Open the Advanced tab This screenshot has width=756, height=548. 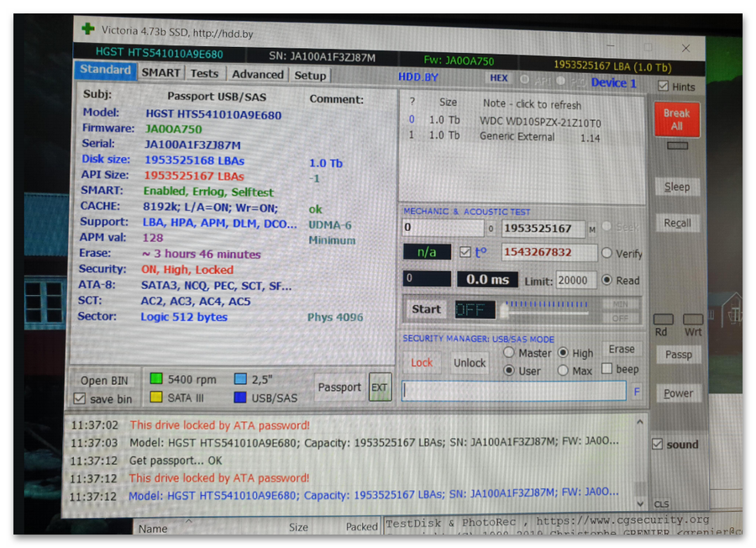pyautogui.click(x=258, y=74)
